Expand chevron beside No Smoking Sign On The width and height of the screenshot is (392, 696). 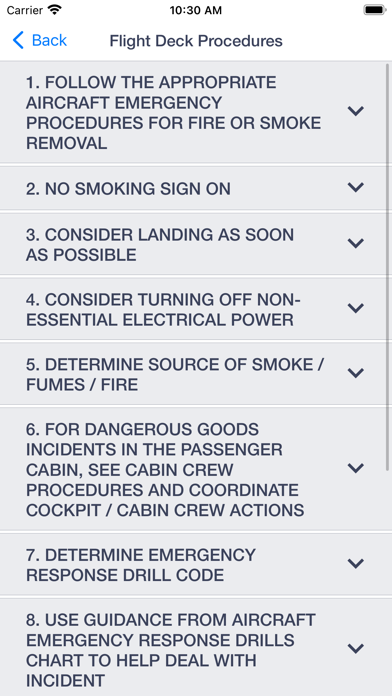click(356, 187)
